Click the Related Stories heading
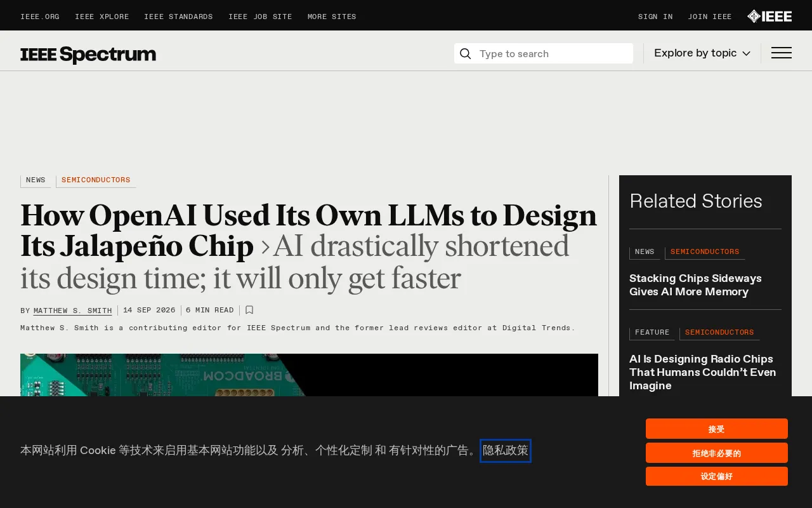This screenshot has height=508, width=812. (696, 201)
